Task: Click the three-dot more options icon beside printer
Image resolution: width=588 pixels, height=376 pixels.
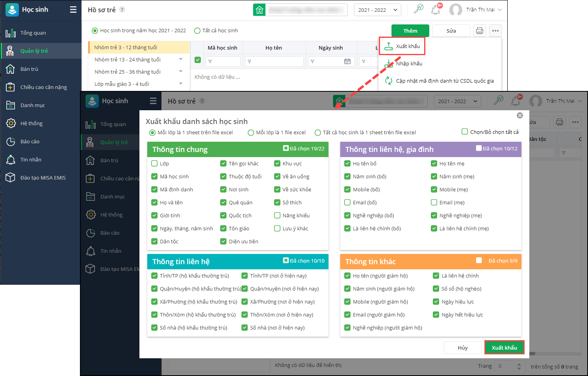Action: click(x=495, y=31)
